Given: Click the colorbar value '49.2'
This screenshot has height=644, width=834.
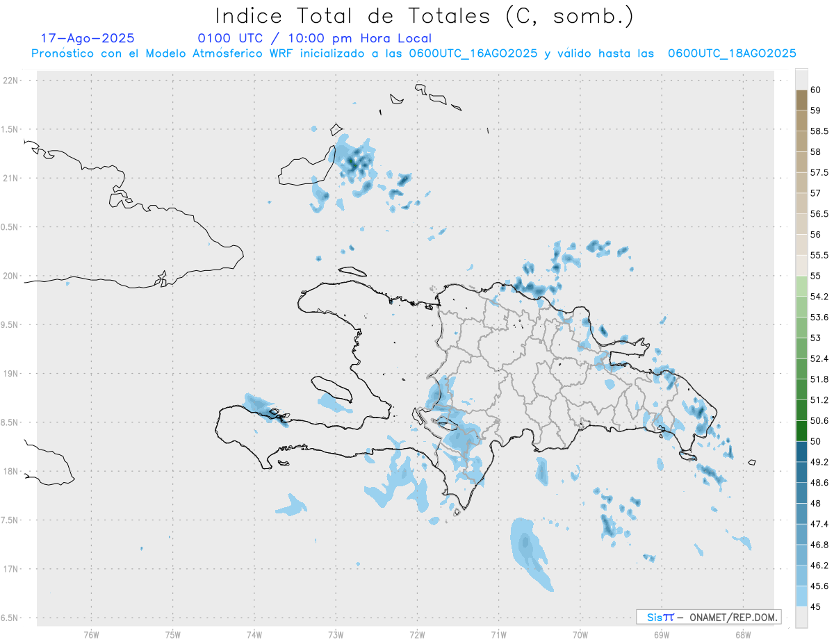Looking at the screenshot, I should [819, 462].
